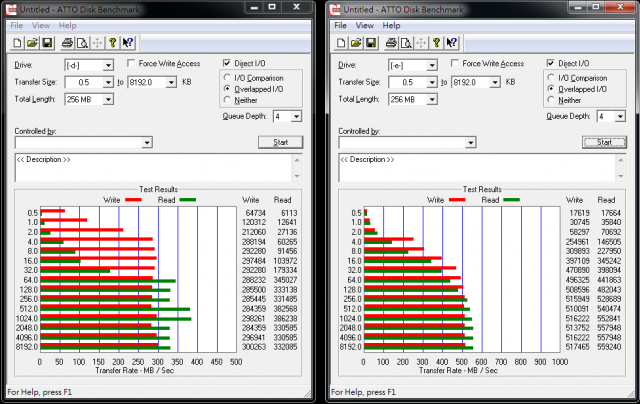The width and height of the screenshot is (640, 404).
Task: Click About question mark icon in left window
Action: pyautogui.click(x=113, y=43)
